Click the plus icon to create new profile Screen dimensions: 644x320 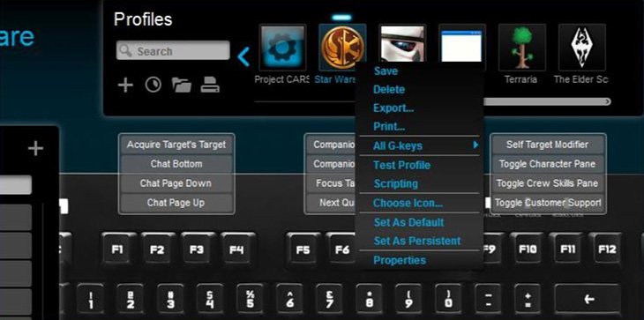(x=125, y=86)
